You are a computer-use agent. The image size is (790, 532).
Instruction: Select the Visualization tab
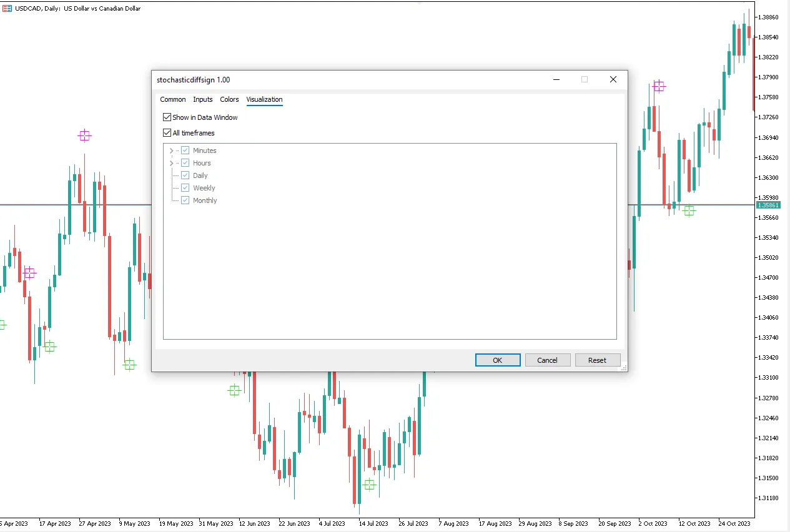[264, 99]
